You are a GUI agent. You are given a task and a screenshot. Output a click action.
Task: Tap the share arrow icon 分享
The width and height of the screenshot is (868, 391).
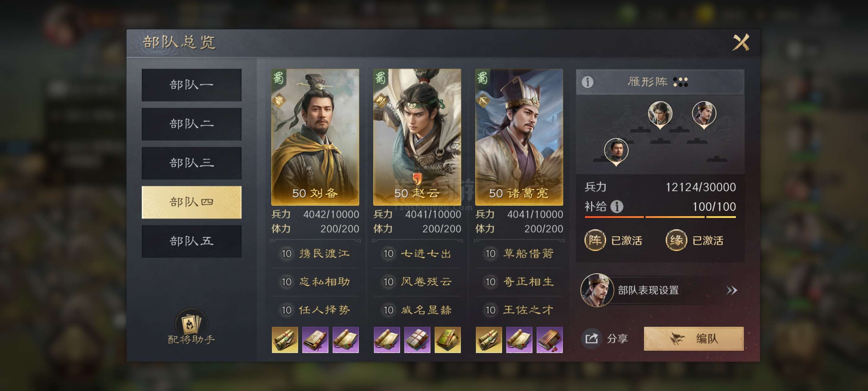pyautogui.click(x=591, y=338)
